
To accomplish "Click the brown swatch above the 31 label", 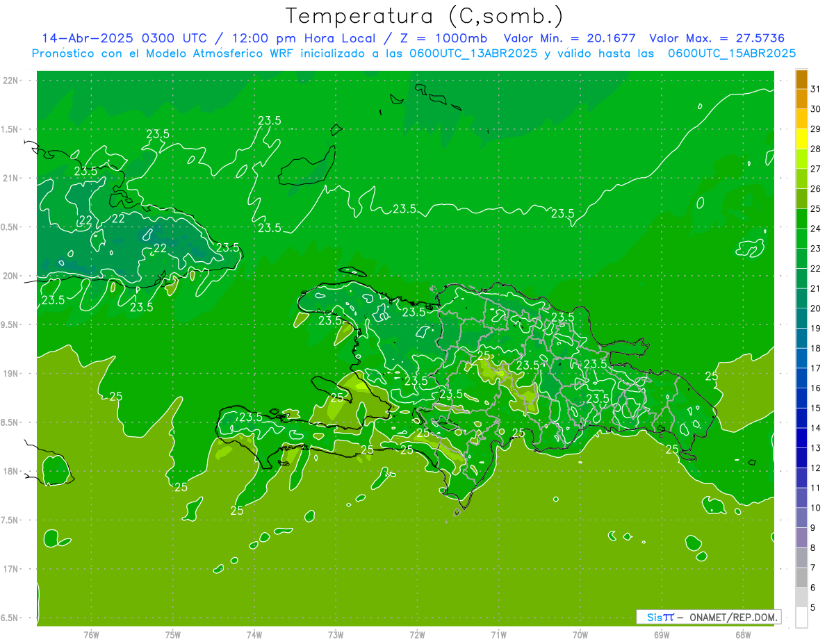I will pos(801,79).
